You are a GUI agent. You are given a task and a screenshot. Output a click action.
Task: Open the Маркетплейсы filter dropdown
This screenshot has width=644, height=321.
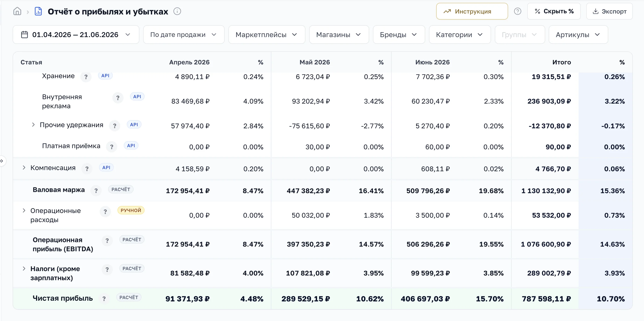tap(267, 35)
